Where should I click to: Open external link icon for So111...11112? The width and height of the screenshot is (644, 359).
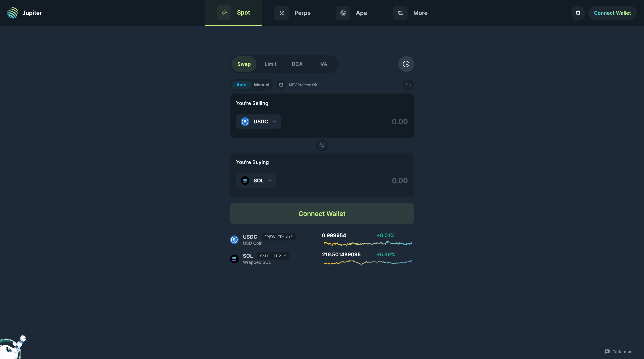click(284, 256)
